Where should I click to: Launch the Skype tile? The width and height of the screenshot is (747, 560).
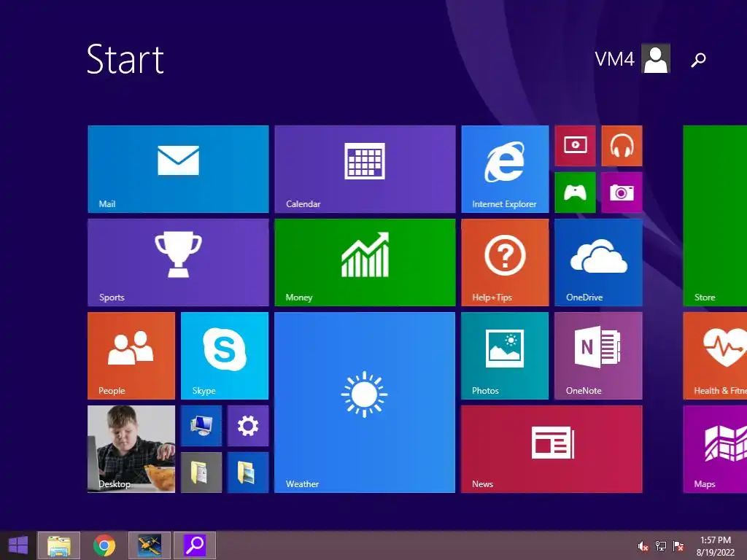point(225,356)
